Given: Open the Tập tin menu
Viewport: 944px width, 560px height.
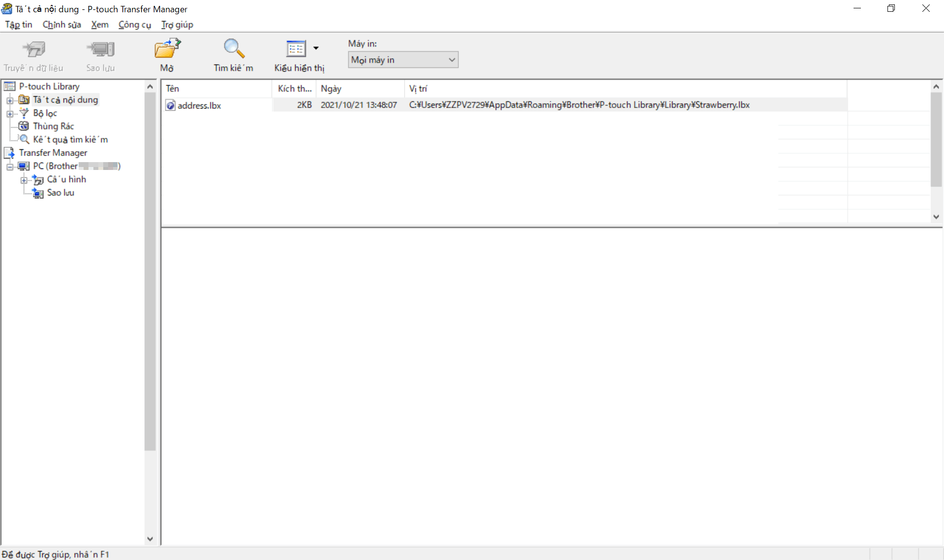Looking at the screenshot, I should 19,25.
